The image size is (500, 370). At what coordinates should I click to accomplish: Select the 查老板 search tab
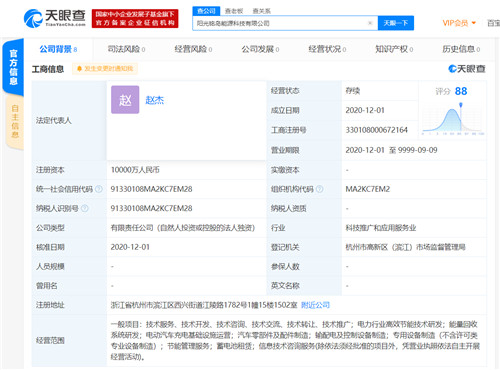pyautogui.click(x=234, y=11)
